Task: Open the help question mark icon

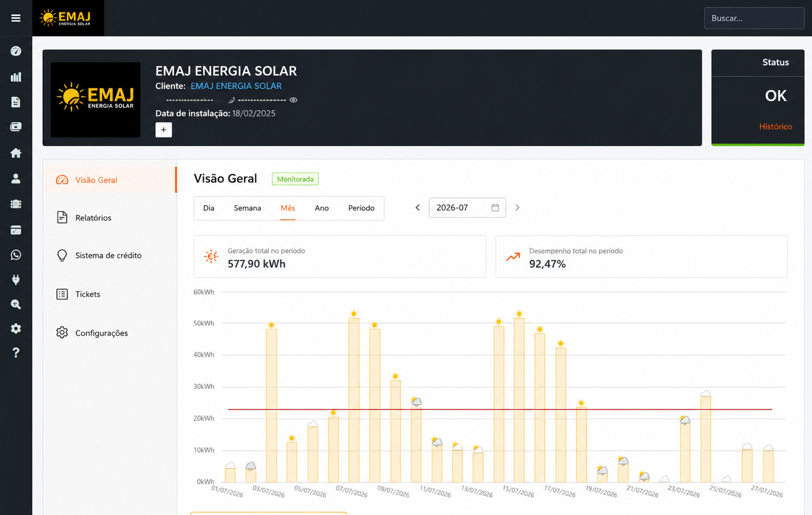Action: 16,353
